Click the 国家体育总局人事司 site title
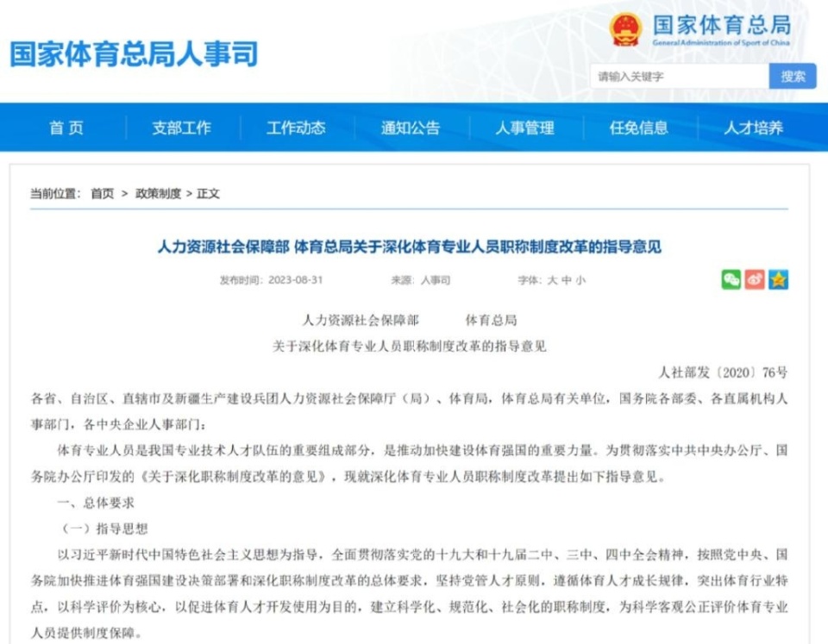The height and width of the screenshot is (644, 828). [134, 53]
